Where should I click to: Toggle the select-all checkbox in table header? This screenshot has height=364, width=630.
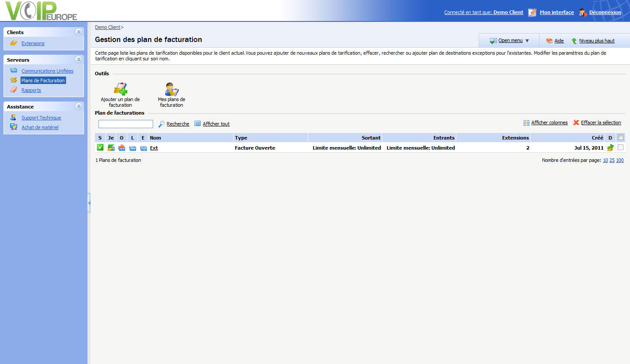coord(620,137)
